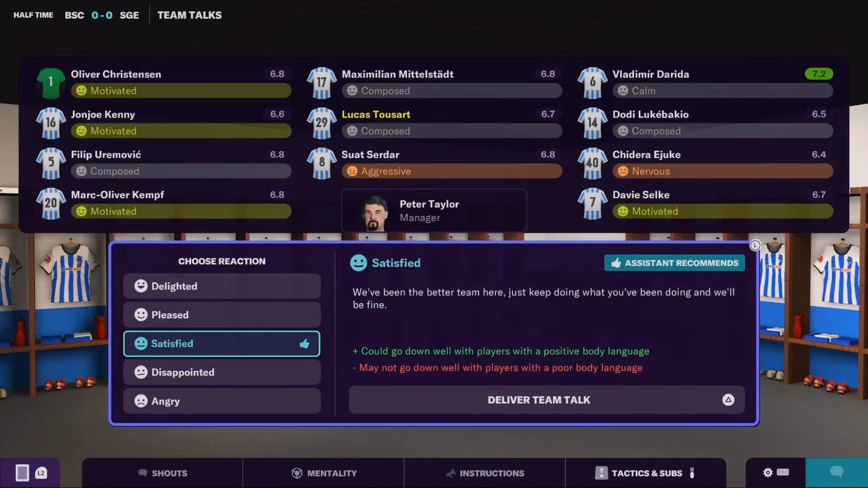Screen dimensions: 868x488
Task: Click Peter Taylor manager portrait
Action: point(374,213)
